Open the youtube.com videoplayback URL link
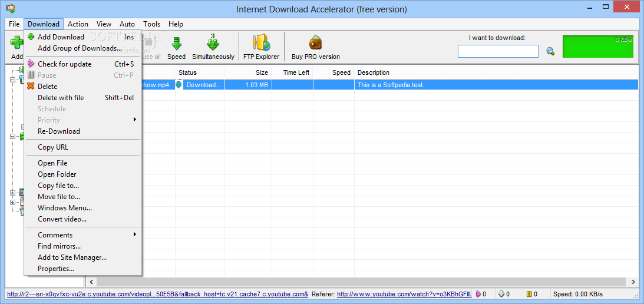Viewport: 644px width, 304px height. [158, 294]
